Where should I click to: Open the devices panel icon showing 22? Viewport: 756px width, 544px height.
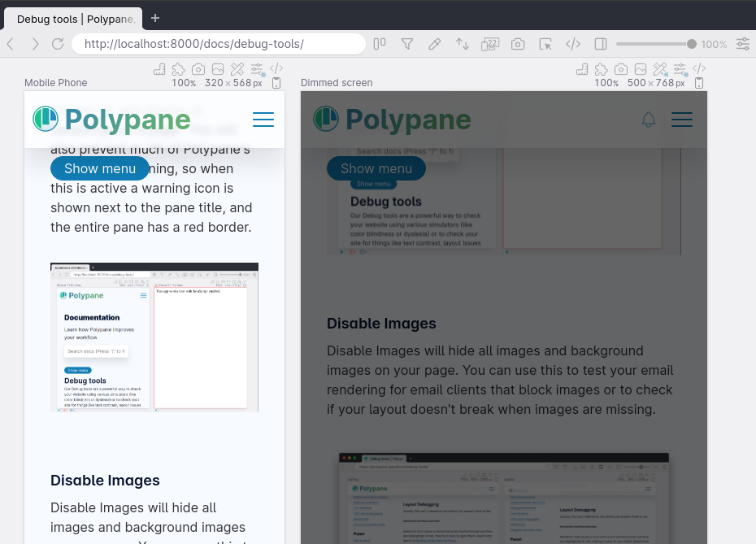click(490, 44)
